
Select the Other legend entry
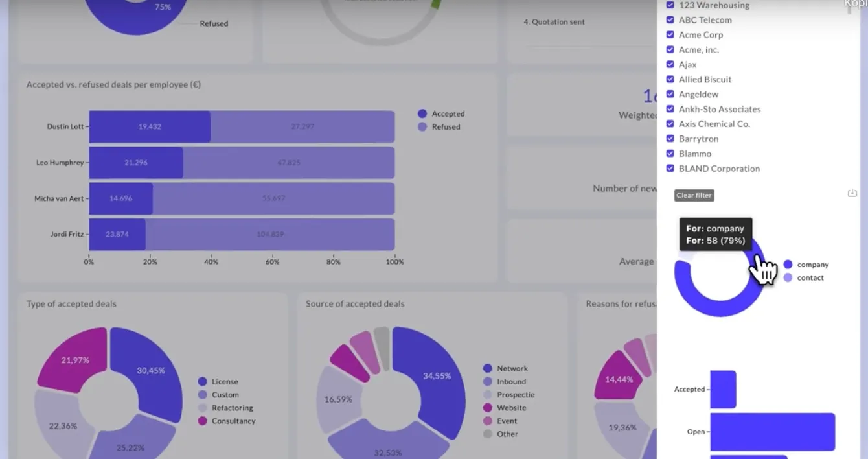pos(501,434)
